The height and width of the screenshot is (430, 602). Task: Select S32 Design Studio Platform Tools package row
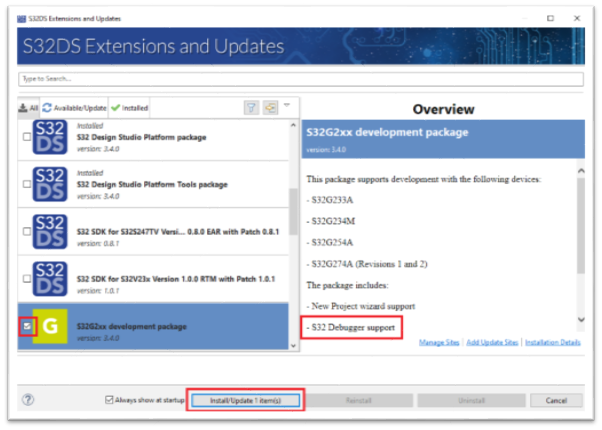coord(153,184)
